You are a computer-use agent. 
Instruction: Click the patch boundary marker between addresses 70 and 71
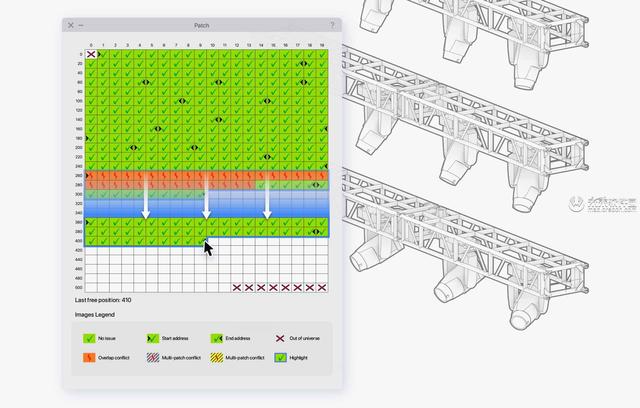pos(219,82)
